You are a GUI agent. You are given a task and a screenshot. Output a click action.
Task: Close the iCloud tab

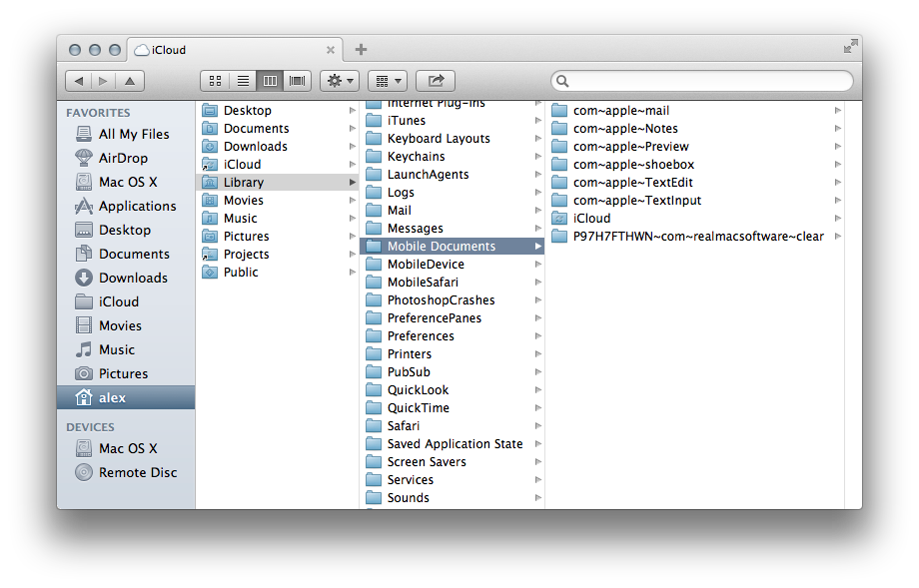pyautogui.click(x=331, y=50)
